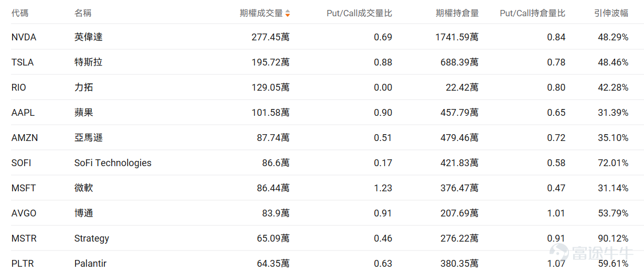Click MSTR volume 65.09萬

[273, 238]
